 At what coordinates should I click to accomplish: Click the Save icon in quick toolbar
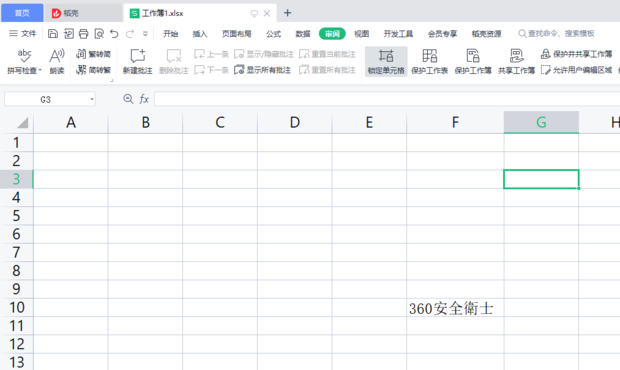(x=53, y=34)
